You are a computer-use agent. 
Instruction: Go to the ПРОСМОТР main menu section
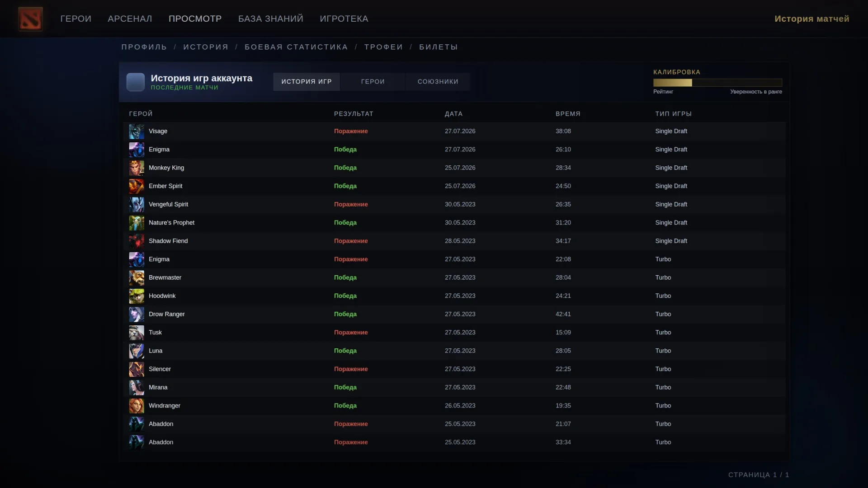pos(195,19)
